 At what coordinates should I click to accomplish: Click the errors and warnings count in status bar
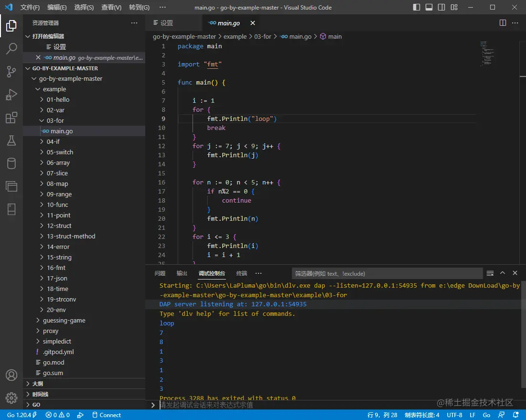[58, 415]
